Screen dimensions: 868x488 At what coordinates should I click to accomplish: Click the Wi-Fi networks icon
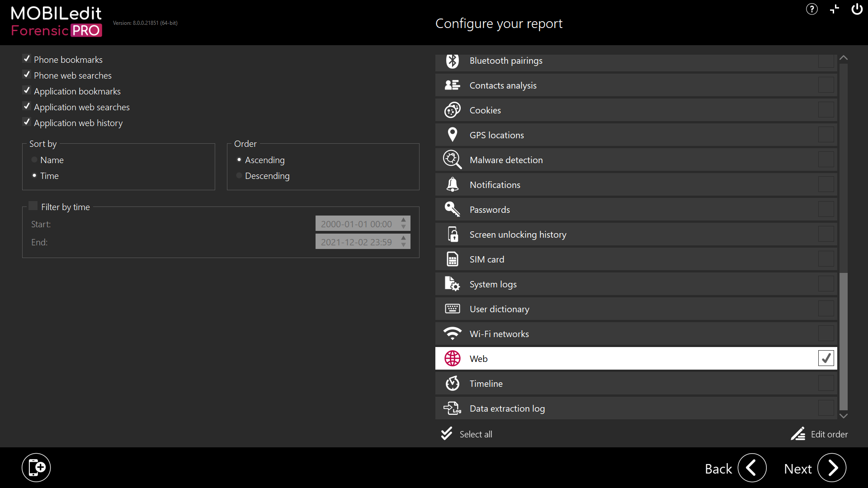point(452,334)
